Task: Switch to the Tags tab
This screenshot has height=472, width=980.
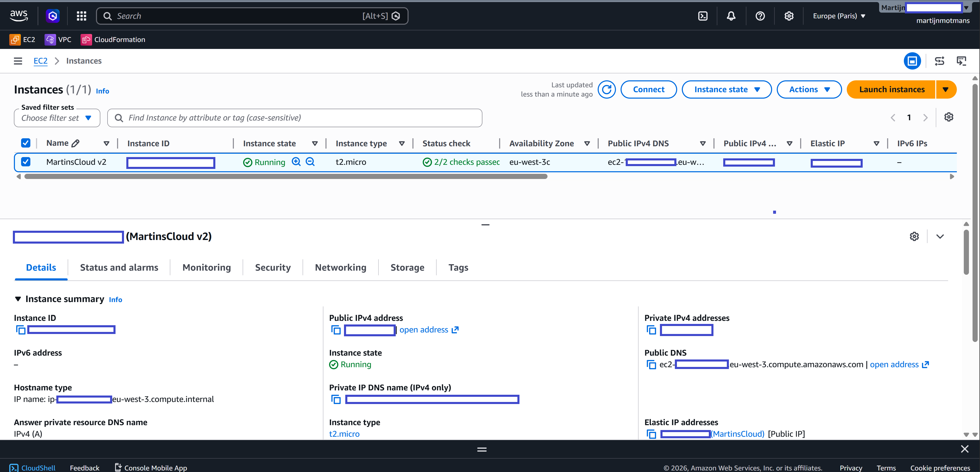Action: [x=458, y=268]
